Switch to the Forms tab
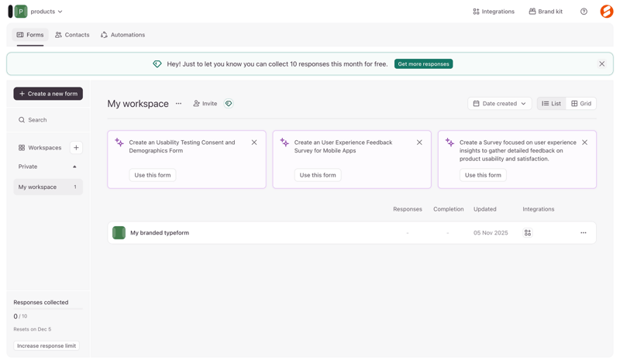 30,35
